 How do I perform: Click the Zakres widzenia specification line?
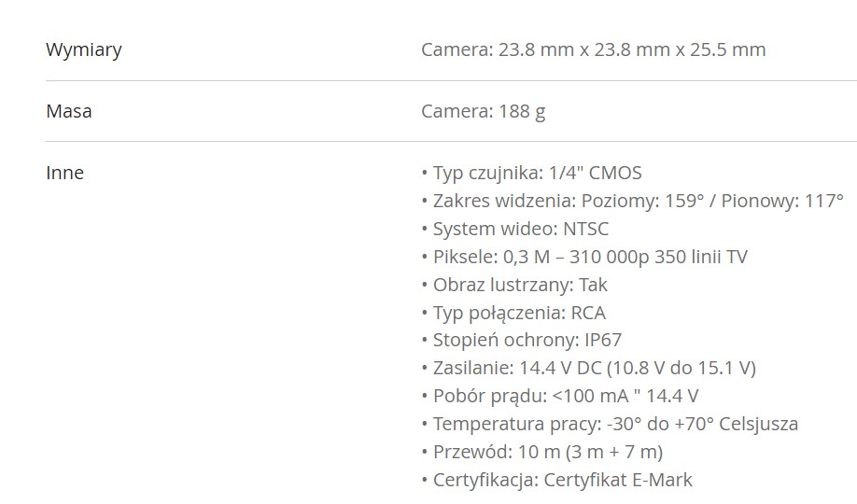pyautogui.click(x=633, y=201)
